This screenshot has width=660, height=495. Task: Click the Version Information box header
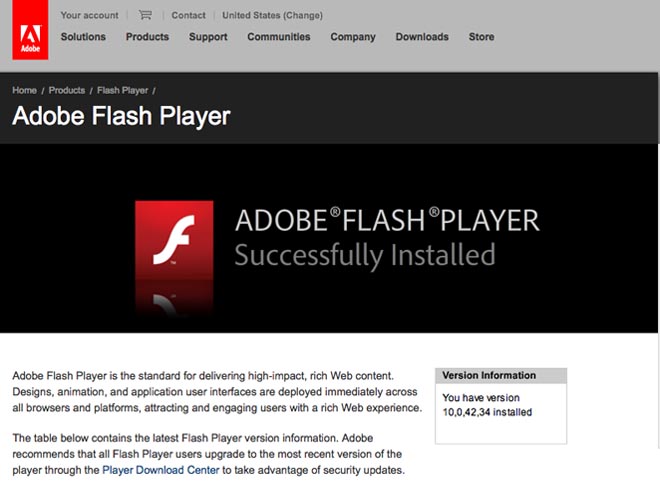point(490,376)
